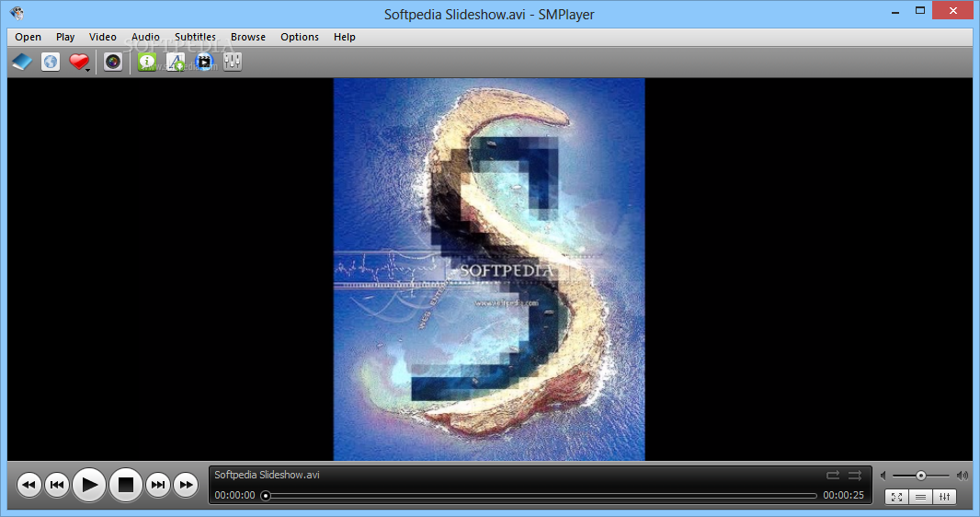Open the Subtitles menu
980x517 pixels.
195,37
